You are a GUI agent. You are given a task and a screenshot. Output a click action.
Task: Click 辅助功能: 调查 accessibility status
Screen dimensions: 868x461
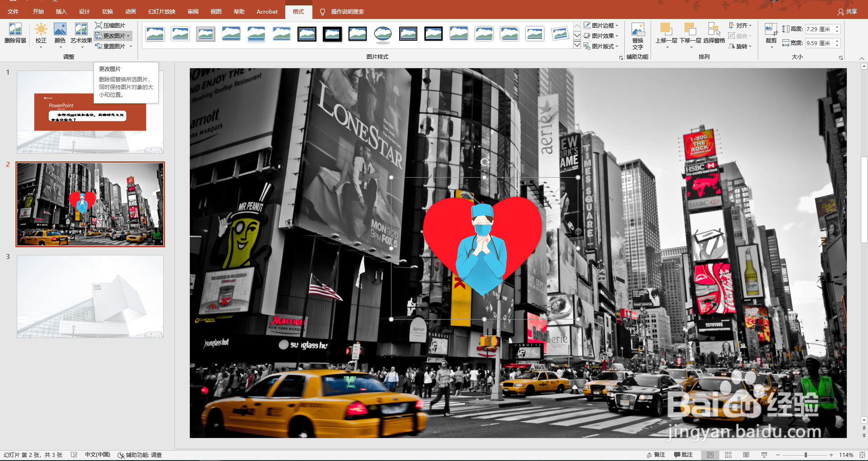[x=140, y=455]
